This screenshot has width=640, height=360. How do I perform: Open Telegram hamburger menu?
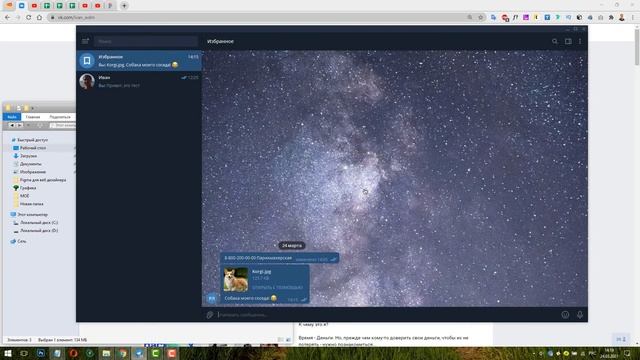click(x=85, y=41)
